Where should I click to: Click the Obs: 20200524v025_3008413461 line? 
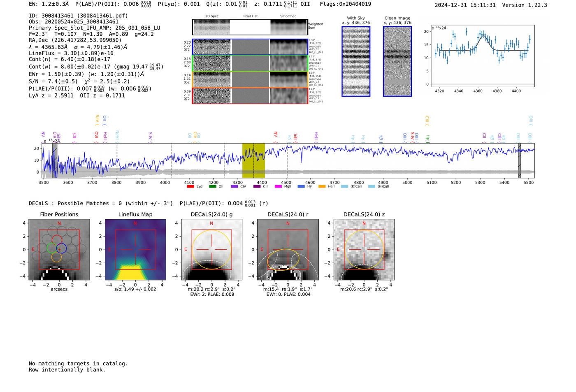[74, 22]
